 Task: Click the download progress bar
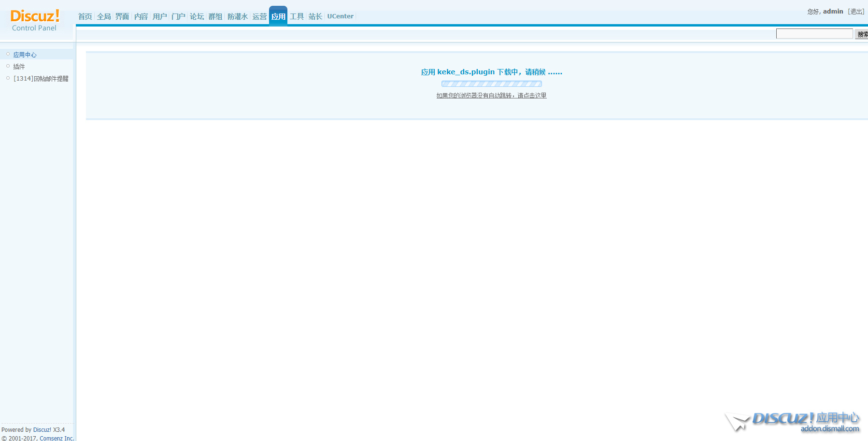point(491,84)
